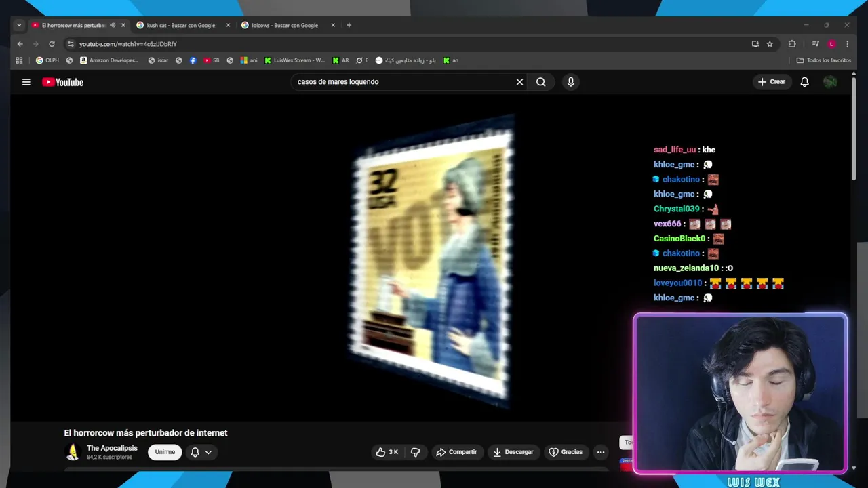868x488 pixels.
Task: Like the video showing 3 K
Action: [387, 452]
